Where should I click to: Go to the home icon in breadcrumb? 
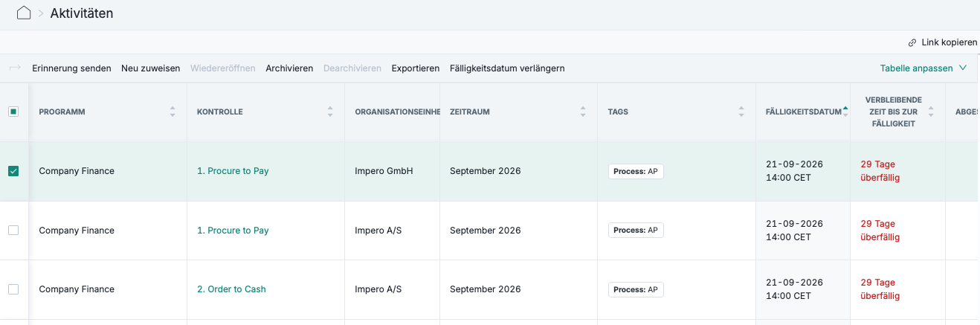24,13
